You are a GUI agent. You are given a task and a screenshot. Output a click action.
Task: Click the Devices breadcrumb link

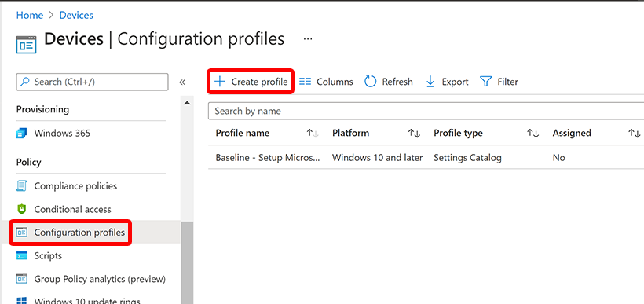pos(76,15)
